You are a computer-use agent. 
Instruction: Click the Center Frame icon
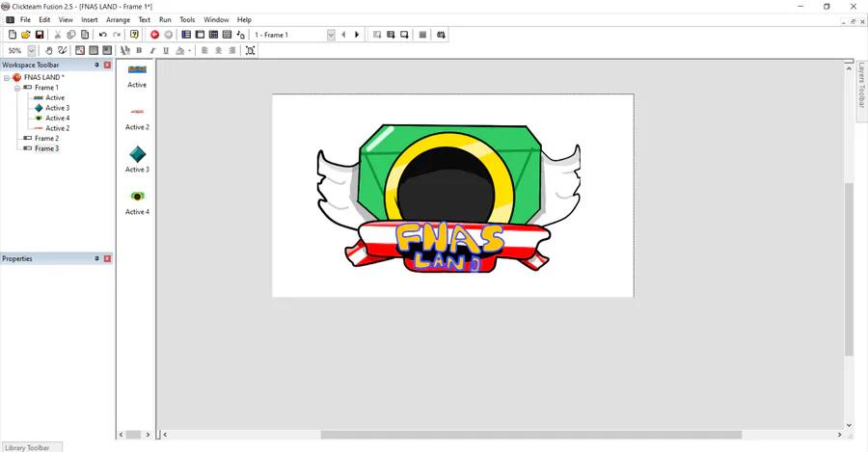pyautogui.click(x=250, y=50)
